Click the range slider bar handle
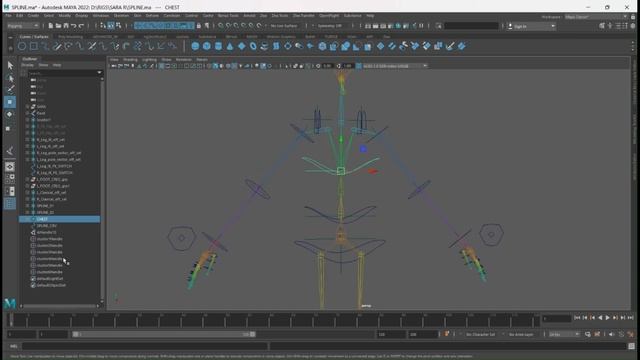 tap(164, 334)
